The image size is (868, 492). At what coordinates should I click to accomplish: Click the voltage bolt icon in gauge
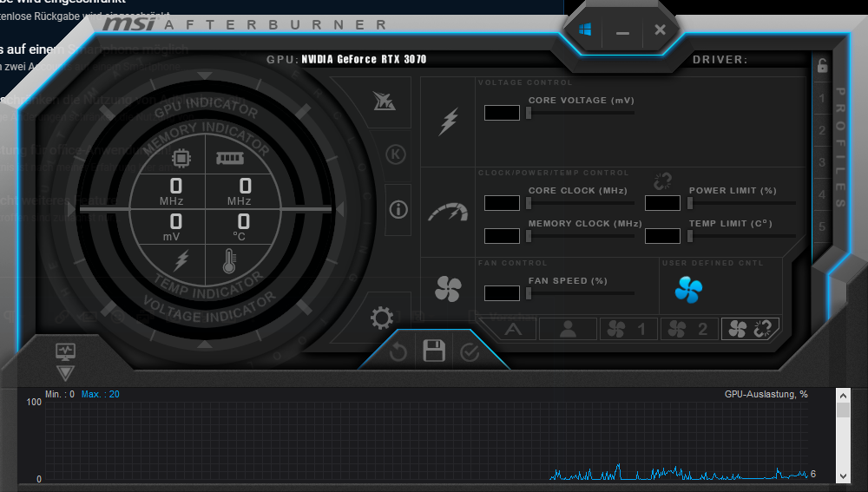pyautogui.click(x=181, y=260)
